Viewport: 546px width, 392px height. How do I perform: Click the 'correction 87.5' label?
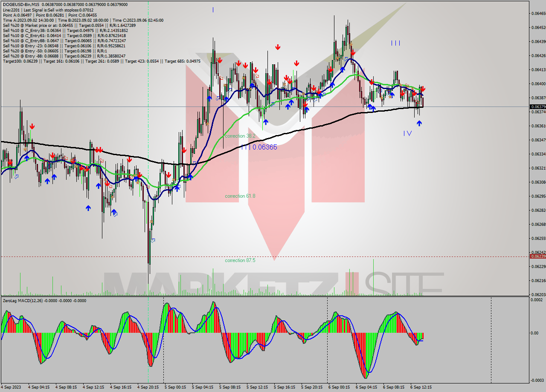point(240,260)
